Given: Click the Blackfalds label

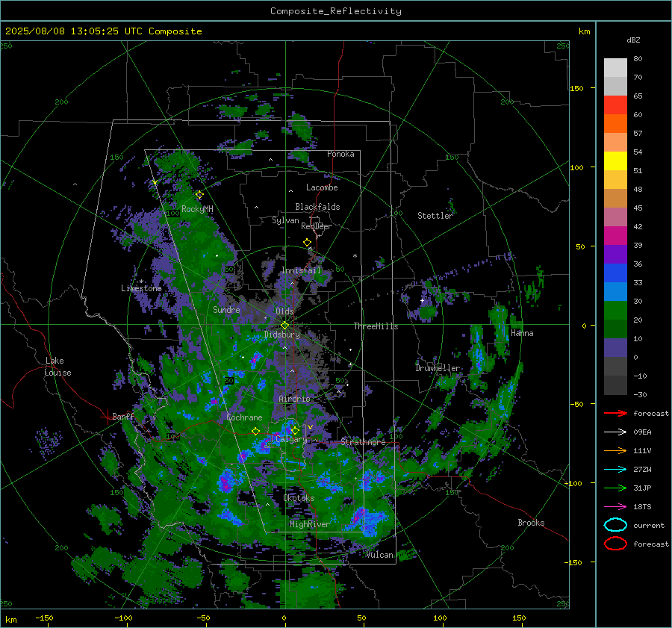Looking at the screenshot, I should point(317,207).
